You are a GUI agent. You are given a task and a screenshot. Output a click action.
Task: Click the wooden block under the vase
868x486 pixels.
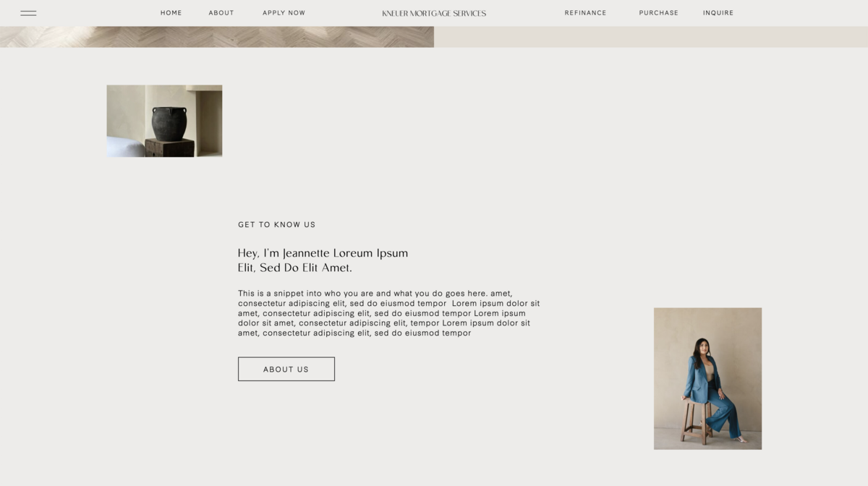pyautogui.click(x=169, y=148)
